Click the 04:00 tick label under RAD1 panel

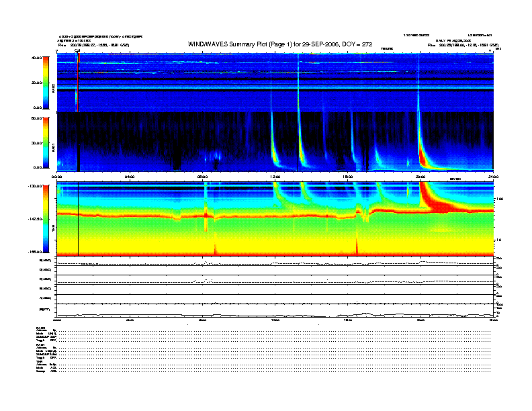130,177
